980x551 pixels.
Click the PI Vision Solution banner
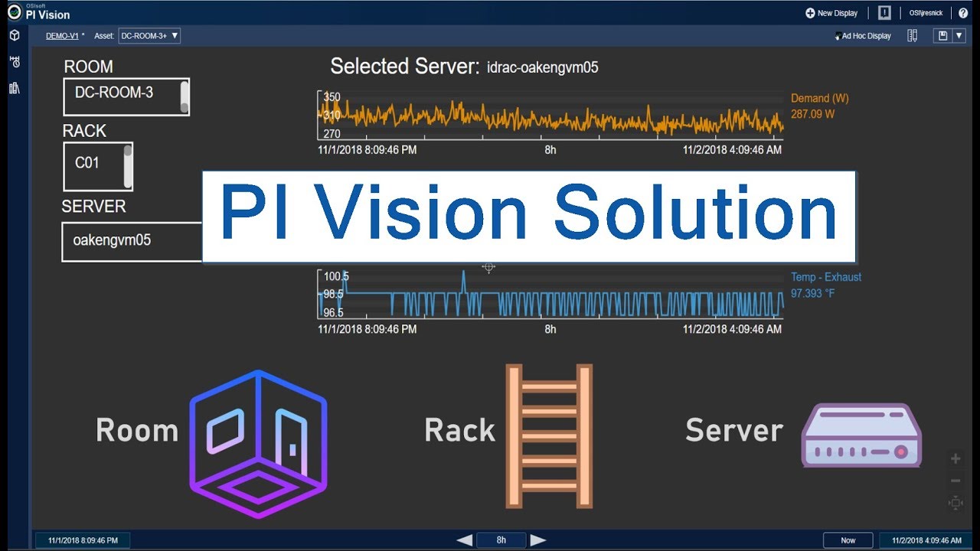tap(529, 217)
